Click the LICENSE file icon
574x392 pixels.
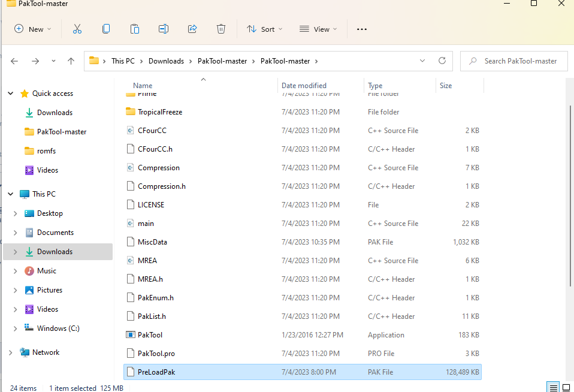131,204
